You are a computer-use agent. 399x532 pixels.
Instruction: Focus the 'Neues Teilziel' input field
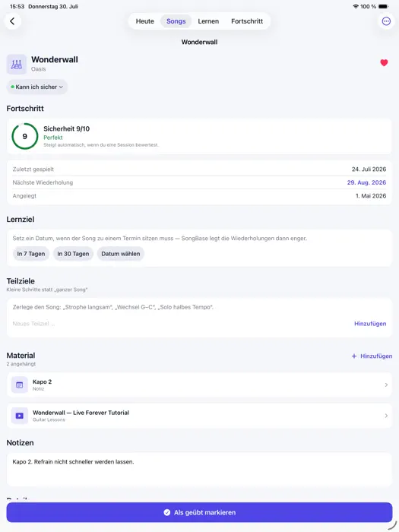(x=180, y=324)
